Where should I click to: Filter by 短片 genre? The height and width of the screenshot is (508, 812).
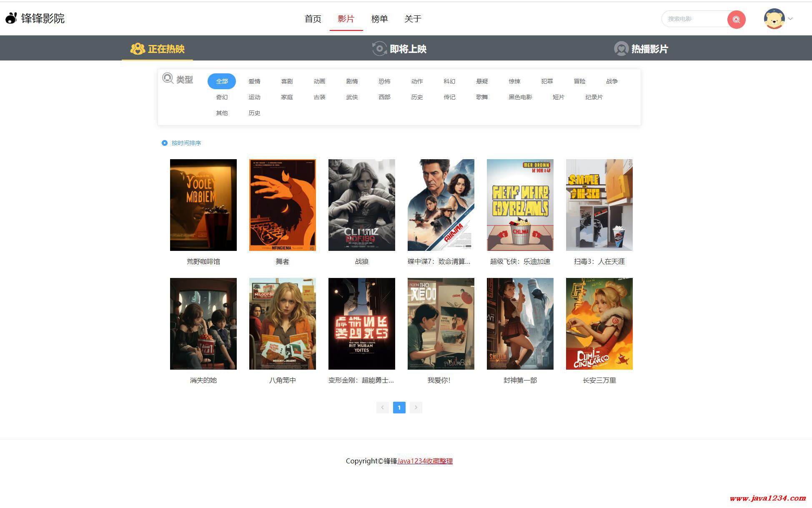tap(559, 97)
